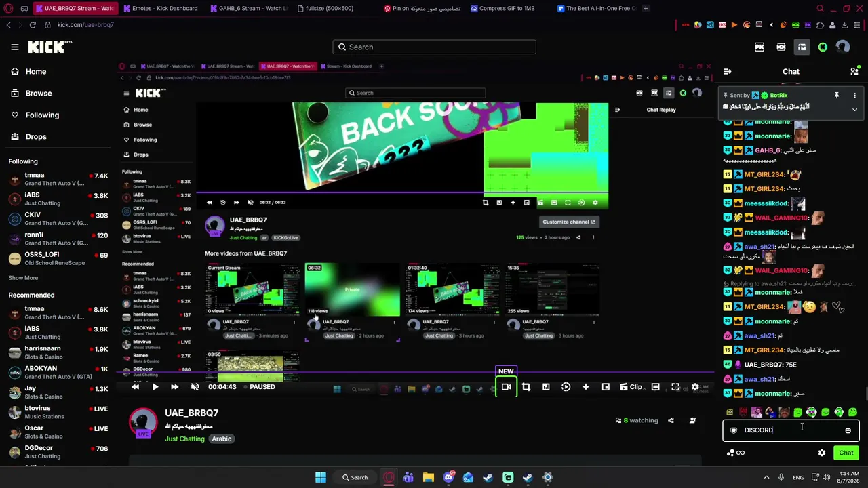
Task: Rewind the stream playback
Action: click(135, 387)
